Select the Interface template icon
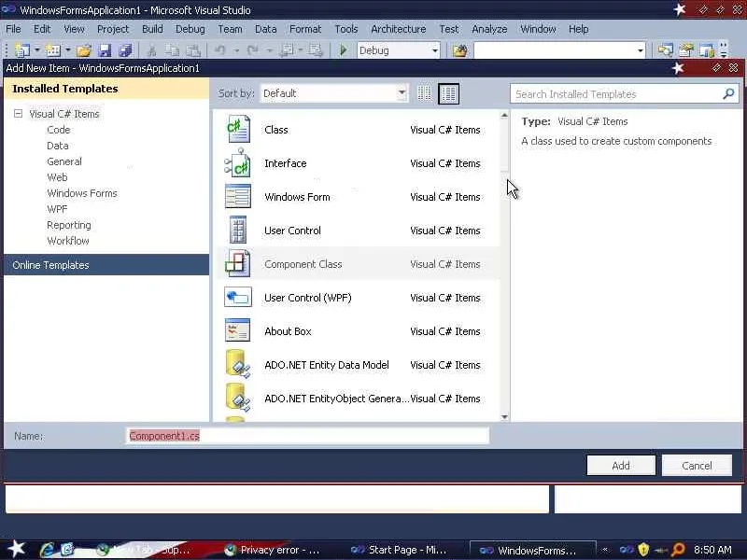This screenshot has width=747, height=560. [238, 162]
